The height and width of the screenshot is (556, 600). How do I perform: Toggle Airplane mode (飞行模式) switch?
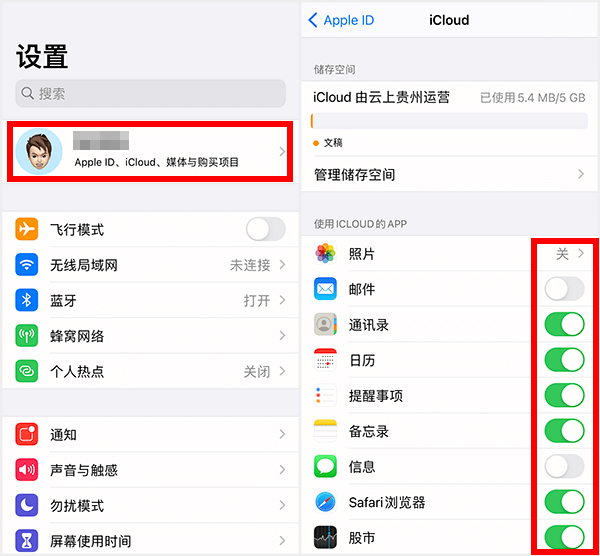(x=266, y=229)
